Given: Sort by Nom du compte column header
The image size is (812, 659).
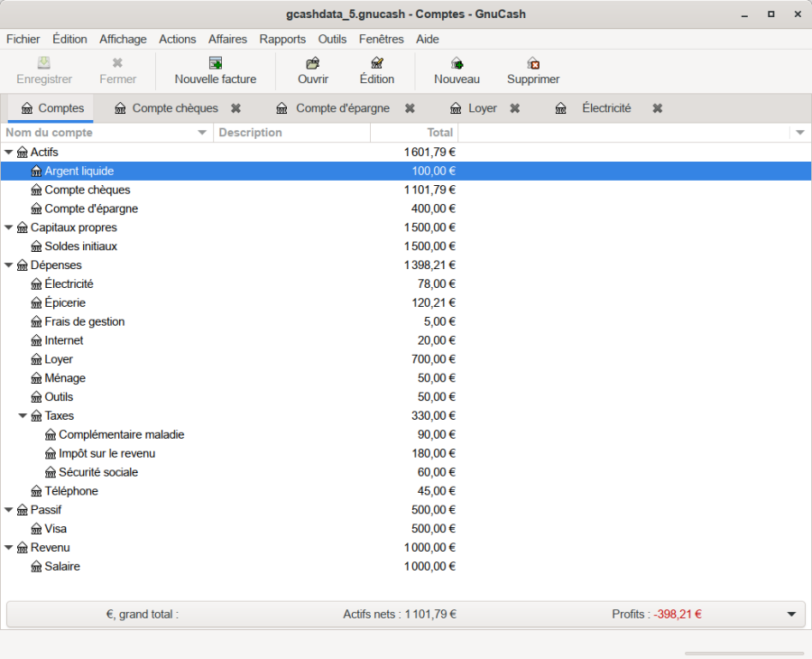Looking at the screenshot, I should pos(99,133).
